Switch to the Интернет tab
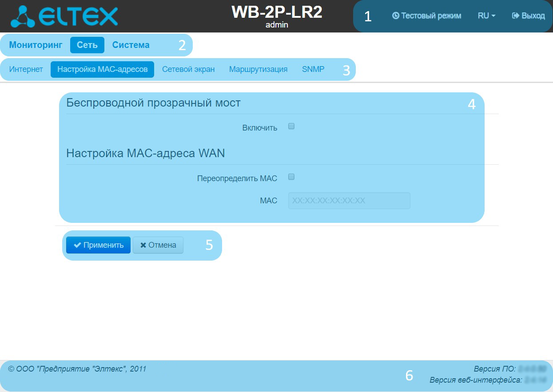This screenshot has width=553, height=392. click(x=26, y=69)
